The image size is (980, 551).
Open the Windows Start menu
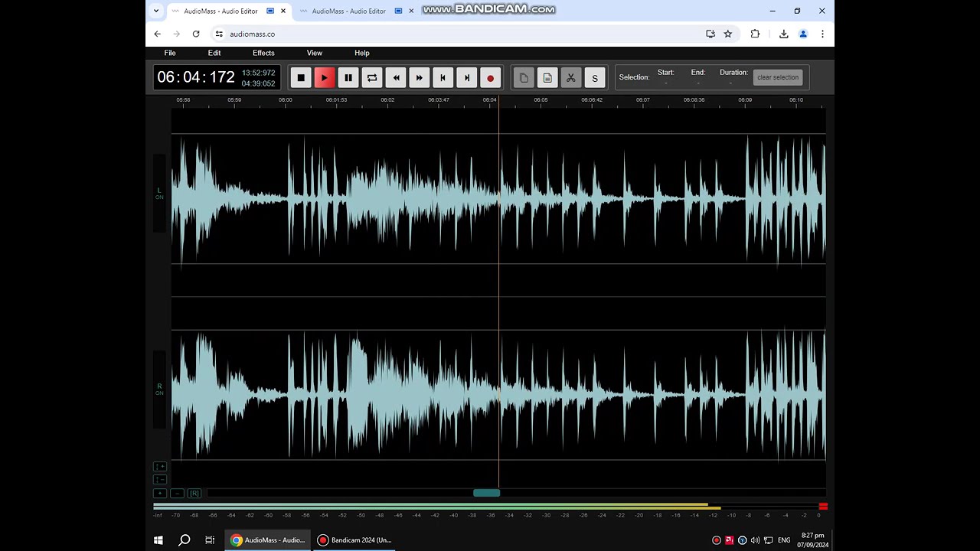click(x=158, y=540)
